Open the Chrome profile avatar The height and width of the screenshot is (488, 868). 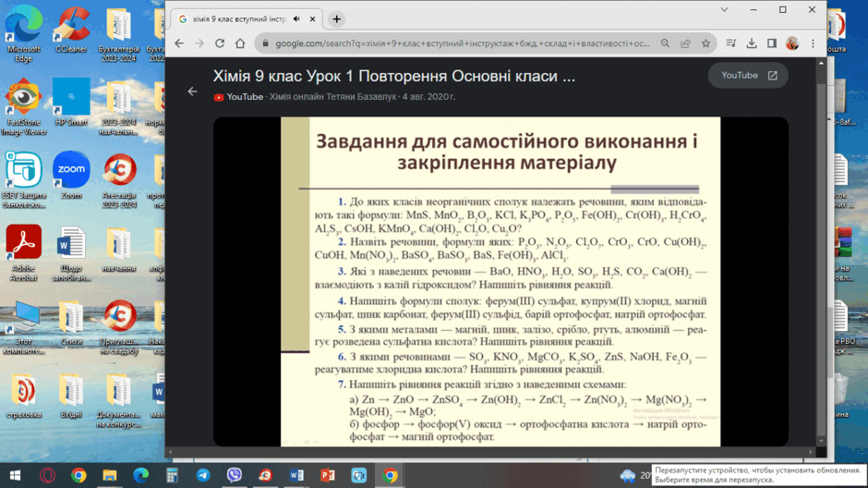pyautogui.click(x=792, y=43)
